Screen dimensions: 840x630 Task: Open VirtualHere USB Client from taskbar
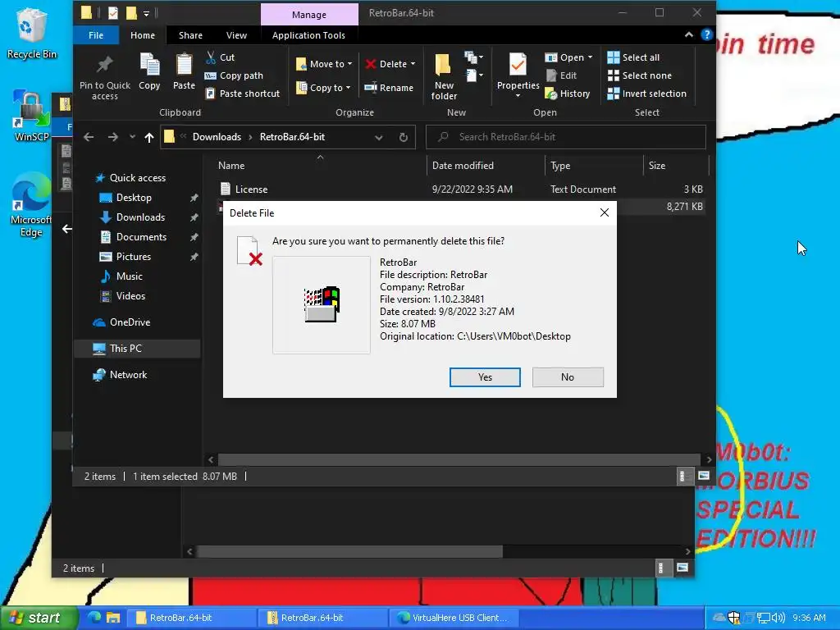pos(453,618)
